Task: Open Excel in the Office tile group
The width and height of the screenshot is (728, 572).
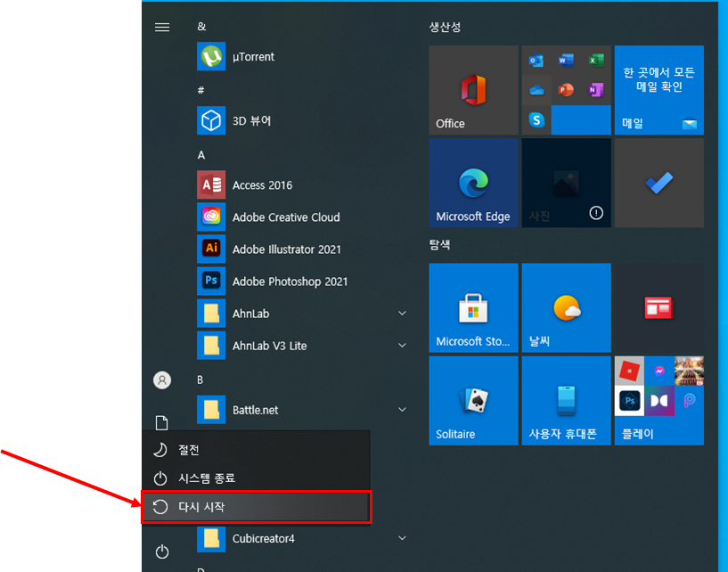Action: [596, 61]
